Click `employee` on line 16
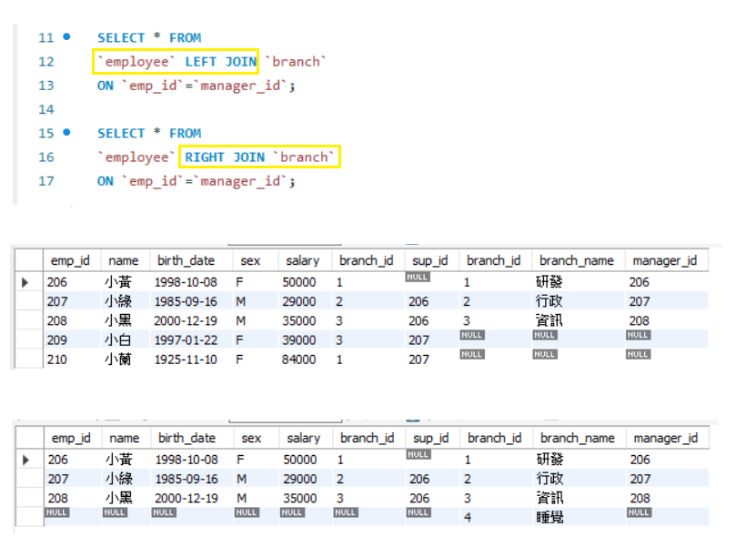Viewport: 756px width, 557px height. click(x=136, y=157)
